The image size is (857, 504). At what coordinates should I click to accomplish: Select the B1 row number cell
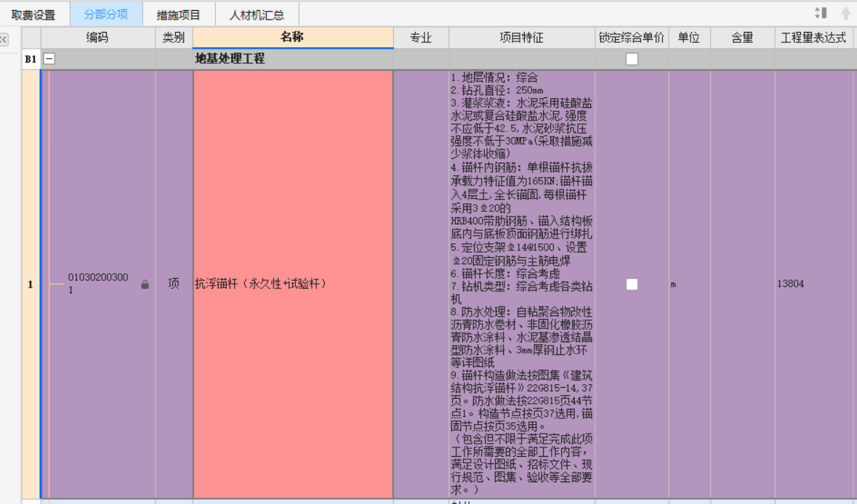(31, 59)
